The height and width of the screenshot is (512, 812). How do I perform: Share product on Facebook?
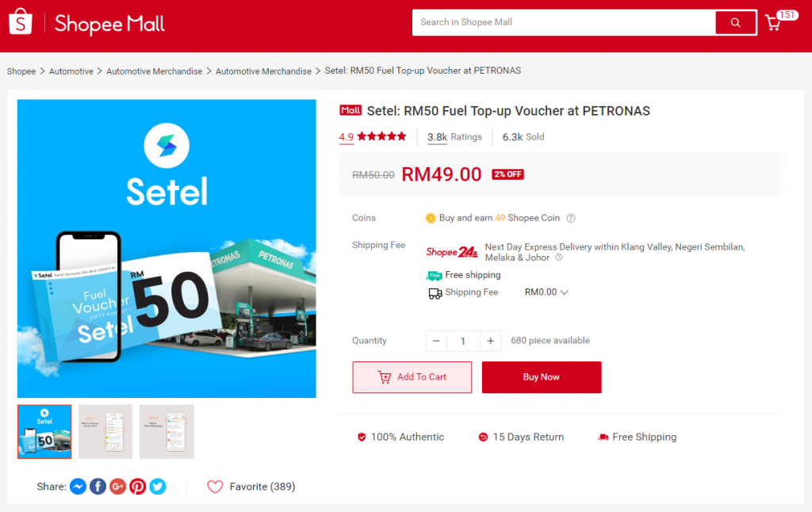(x=98, y=487)
